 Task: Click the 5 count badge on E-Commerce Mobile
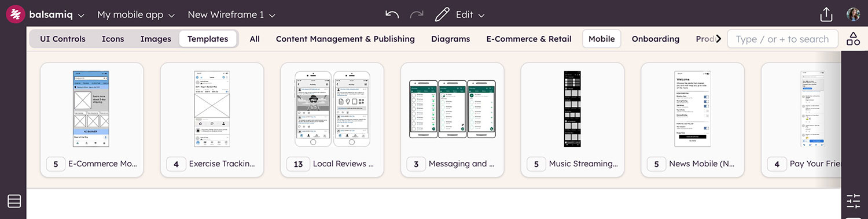56,164
